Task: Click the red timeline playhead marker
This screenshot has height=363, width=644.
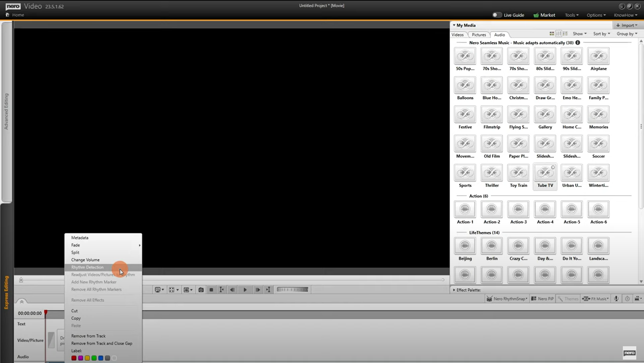Action: point(46,313)
